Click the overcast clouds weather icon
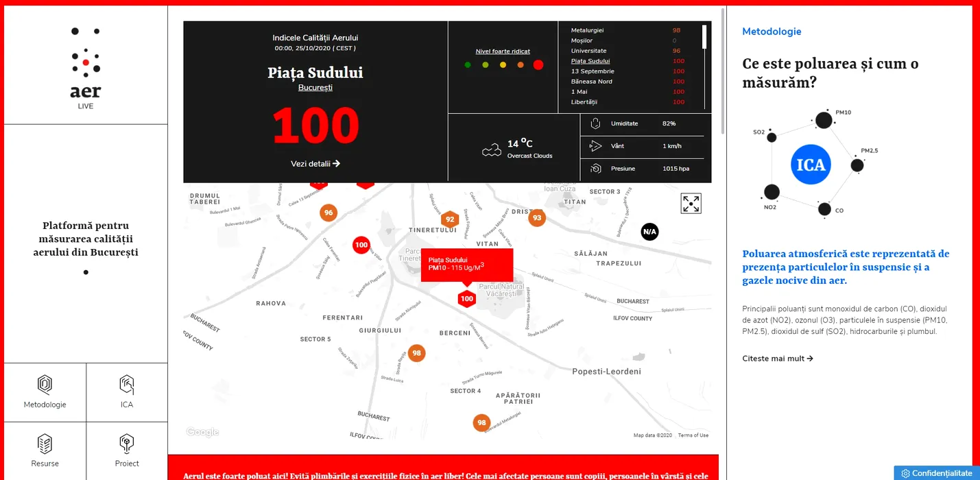Image resolution: width=980 pixels, height=480 pixels. tap(491, 151)
